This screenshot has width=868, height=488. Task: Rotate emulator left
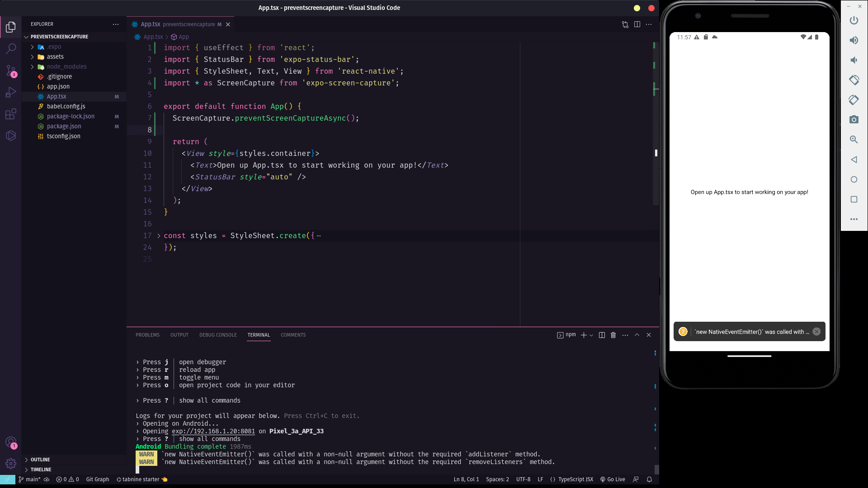[854, 80]
